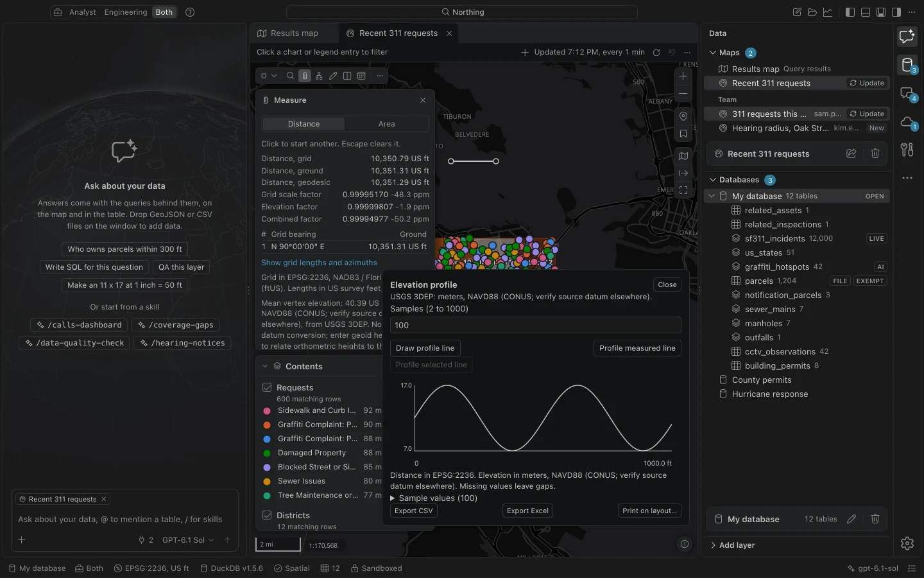Screen dimensions: 924x578
Task: Switch measure mode to Area
Action: coord(386,124)
